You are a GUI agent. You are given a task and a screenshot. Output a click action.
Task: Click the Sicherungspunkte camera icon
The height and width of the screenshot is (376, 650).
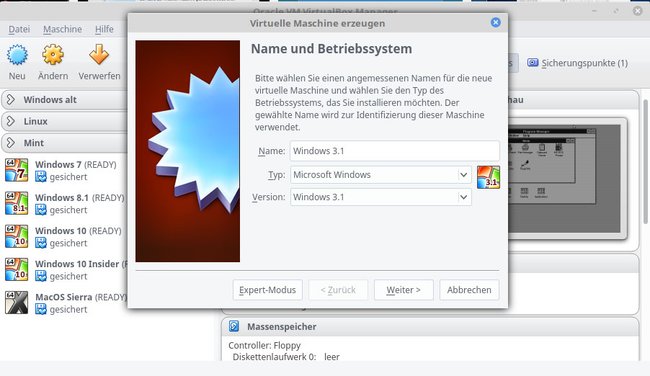coord(533,63)
